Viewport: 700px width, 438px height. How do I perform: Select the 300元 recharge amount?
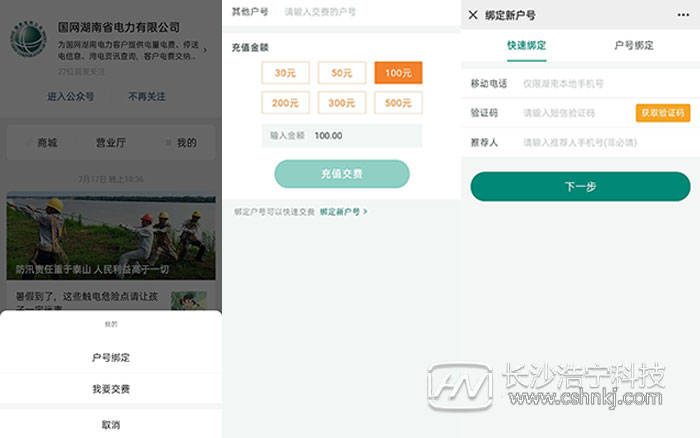341,103
